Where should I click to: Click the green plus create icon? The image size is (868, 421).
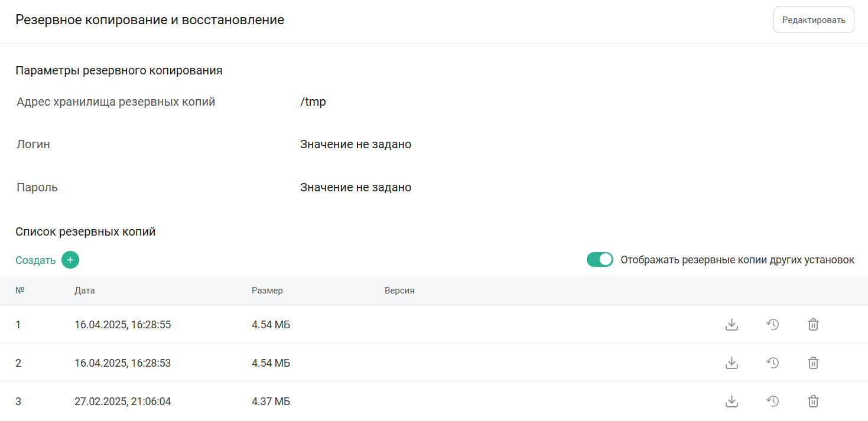pyautogui.click(x=70, y=260)
